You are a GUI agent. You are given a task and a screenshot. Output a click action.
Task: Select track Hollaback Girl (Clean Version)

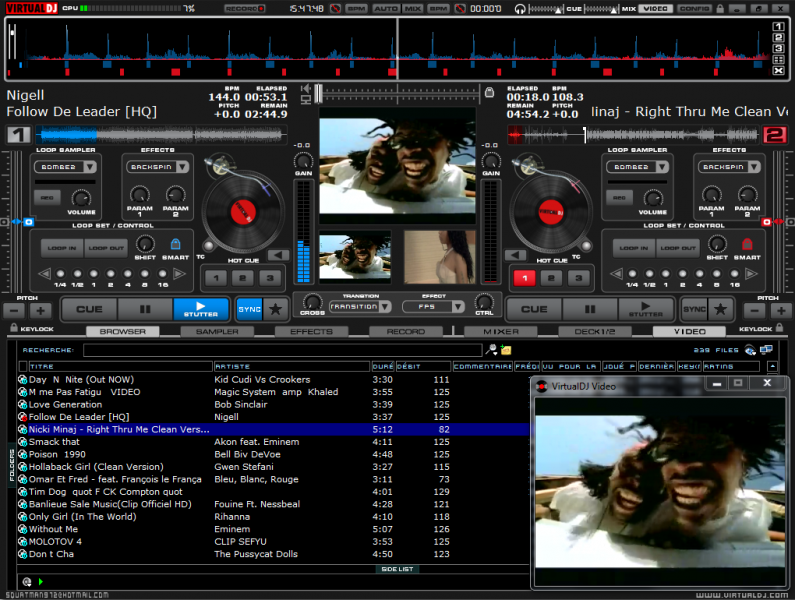click(96, 467)
